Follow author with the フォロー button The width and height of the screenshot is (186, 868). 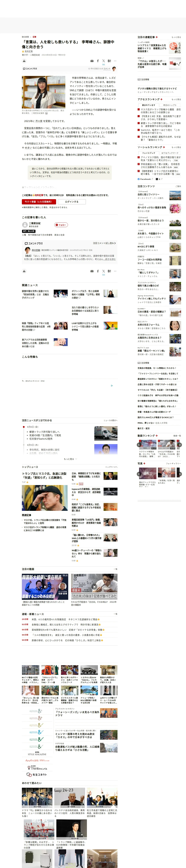pos(61,225)
